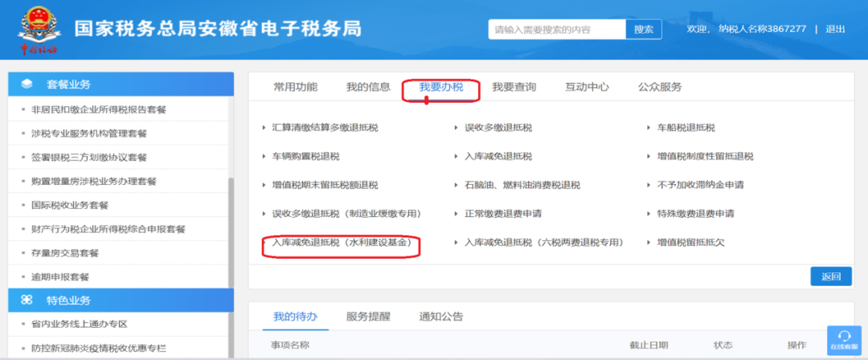The height and width of the screenshot is (360, 868).
Task: Select 涉税专业服务机构管理套餐
Action: click(89, 133)
